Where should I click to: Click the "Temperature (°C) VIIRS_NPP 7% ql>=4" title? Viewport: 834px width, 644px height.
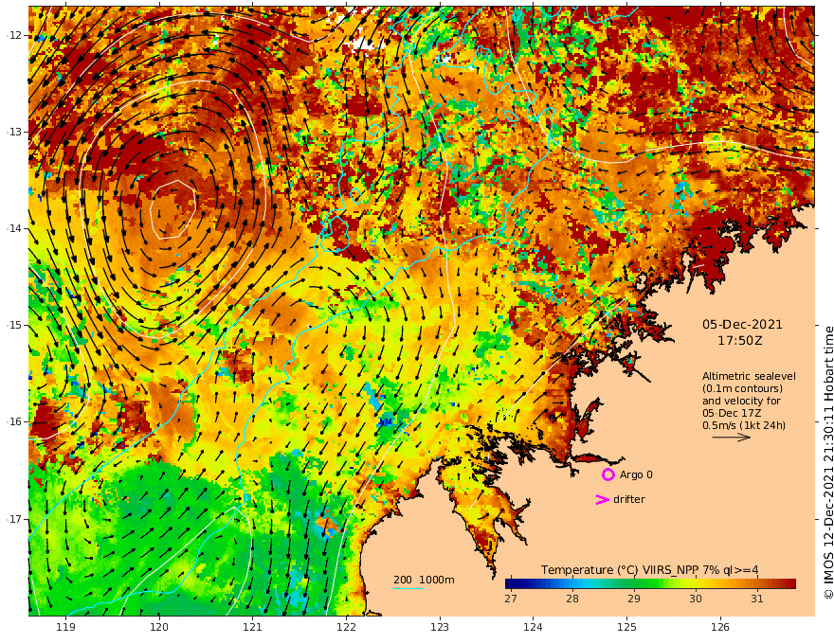649,569
